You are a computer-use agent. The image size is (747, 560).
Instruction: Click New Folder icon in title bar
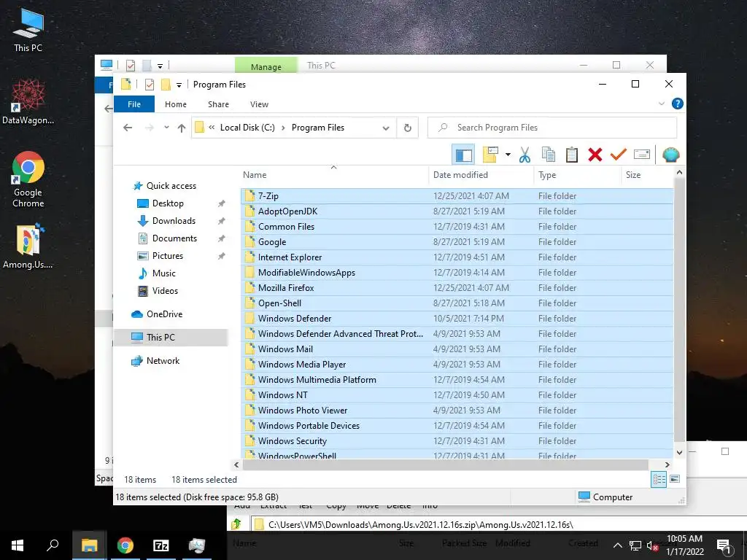click(x=166, y=85)
